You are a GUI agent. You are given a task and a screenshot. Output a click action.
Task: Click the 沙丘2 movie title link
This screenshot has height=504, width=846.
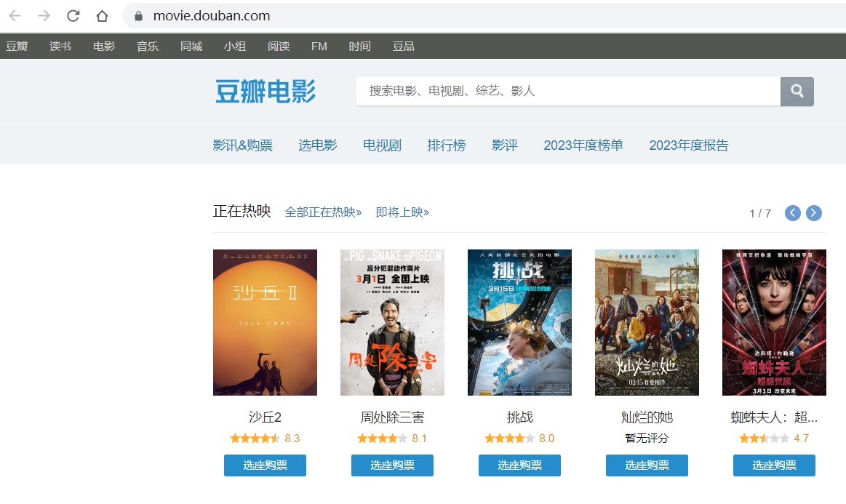(x=265, y=417)
